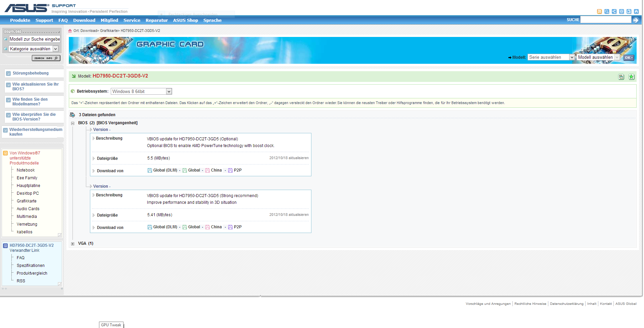
Task: Download first BIOS via Global (DLM) disk icon
Action: tap(150, 171)
